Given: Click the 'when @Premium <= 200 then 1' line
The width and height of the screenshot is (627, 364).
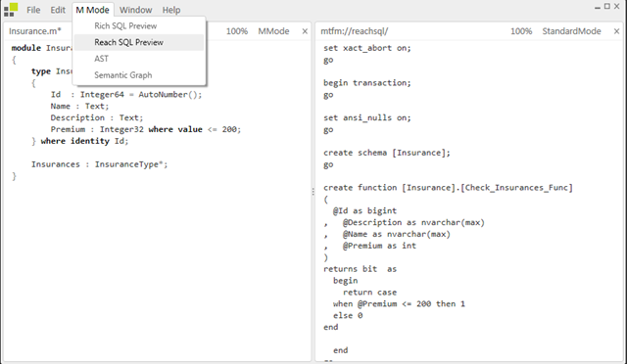Looking at the screenshot, I should [399, 304].
